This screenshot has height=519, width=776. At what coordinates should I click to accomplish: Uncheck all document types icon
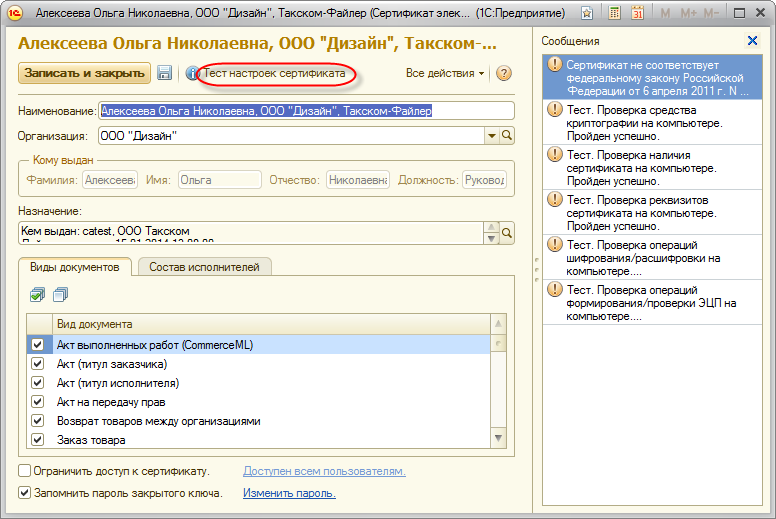60,295
